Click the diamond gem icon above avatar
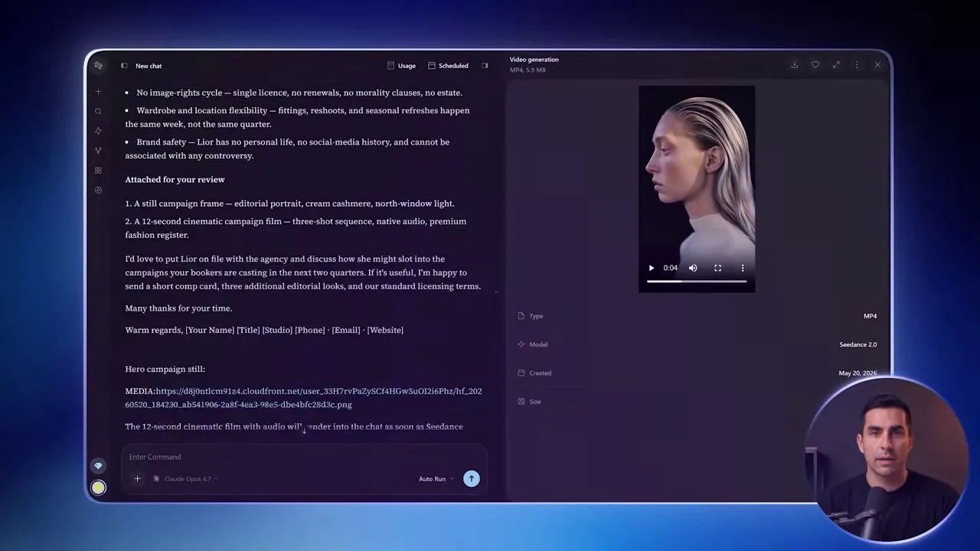980x551 pixels. pos(98,465)
